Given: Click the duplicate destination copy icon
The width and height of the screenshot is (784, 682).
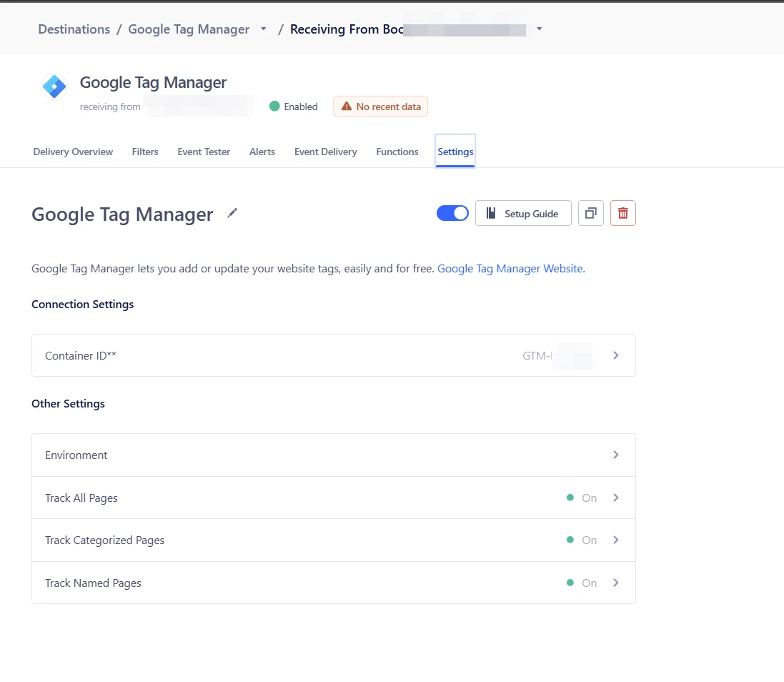Looking at the screenshot, I should click(x=591, y=214).
